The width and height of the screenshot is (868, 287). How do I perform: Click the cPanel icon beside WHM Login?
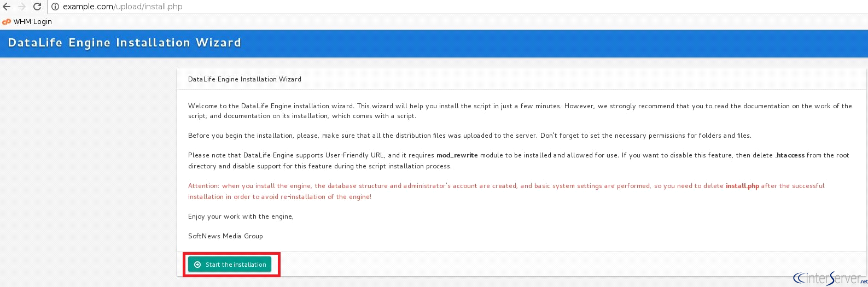pos(7,22)
